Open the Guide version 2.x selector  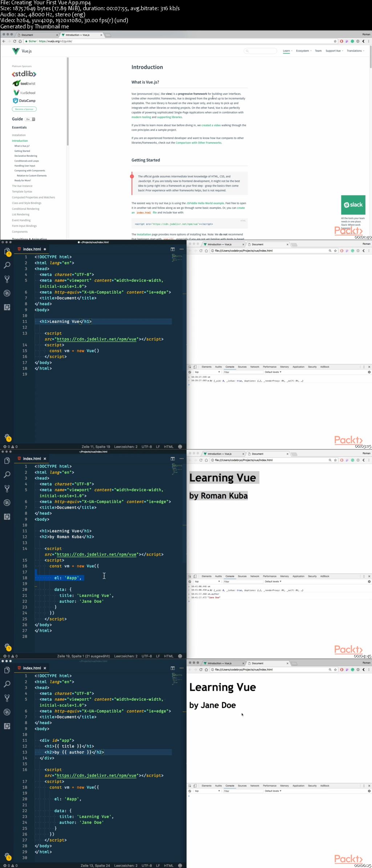30,119
